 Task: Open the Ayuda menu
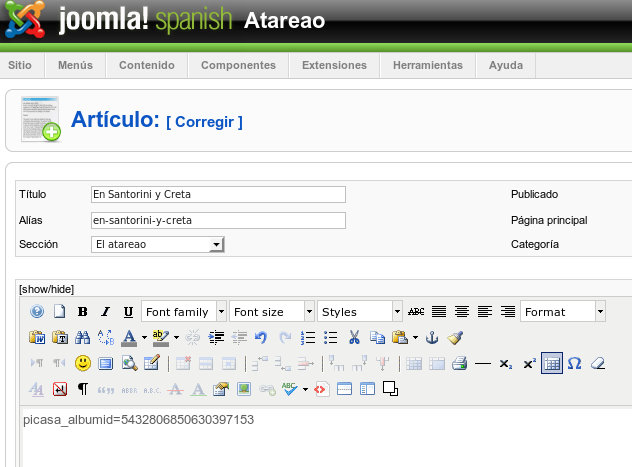506,65
